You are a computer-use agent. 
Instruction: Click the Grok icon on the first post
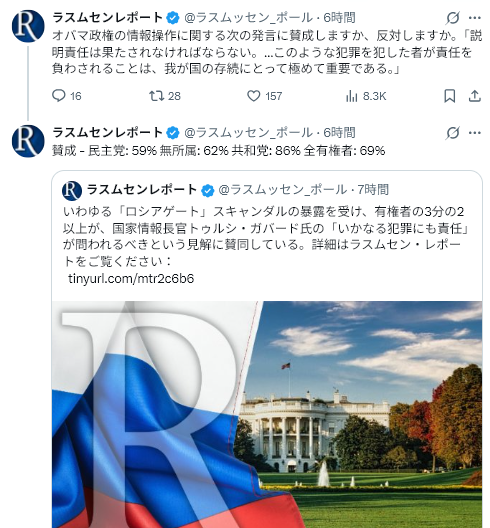(452, 18)
